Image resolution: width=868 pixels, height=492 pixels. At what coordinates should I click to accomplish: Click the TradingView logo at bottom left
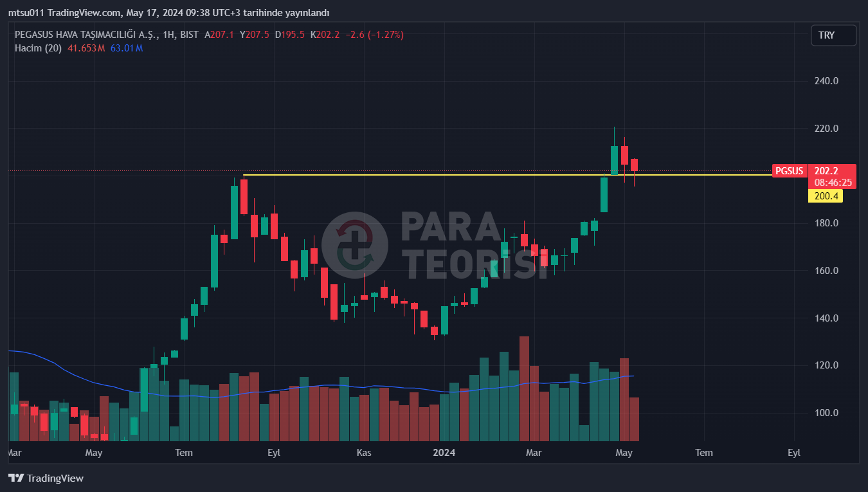pyautogui.click(x=46, y=478)
